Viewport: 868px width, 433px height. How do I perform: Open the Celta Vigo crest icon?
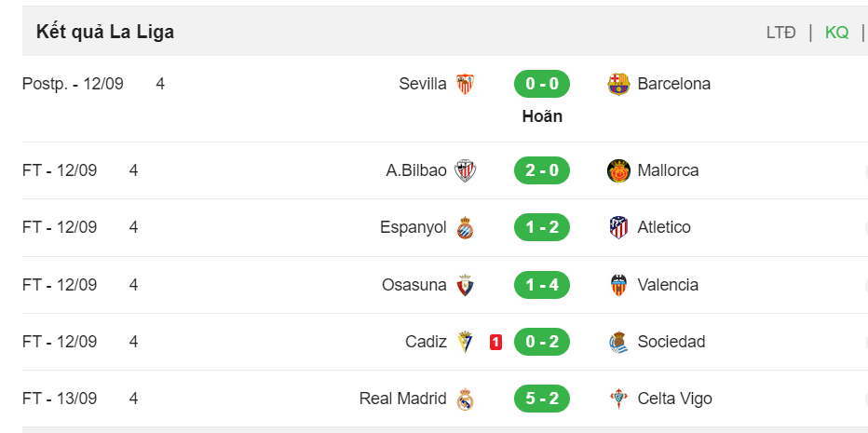[618, 399]
